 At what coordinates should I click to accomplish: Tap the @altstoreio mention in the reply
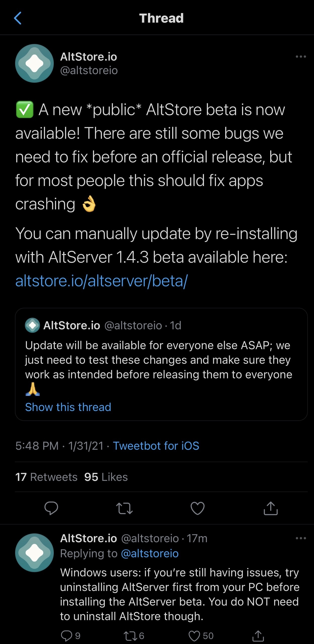[150, 554]
